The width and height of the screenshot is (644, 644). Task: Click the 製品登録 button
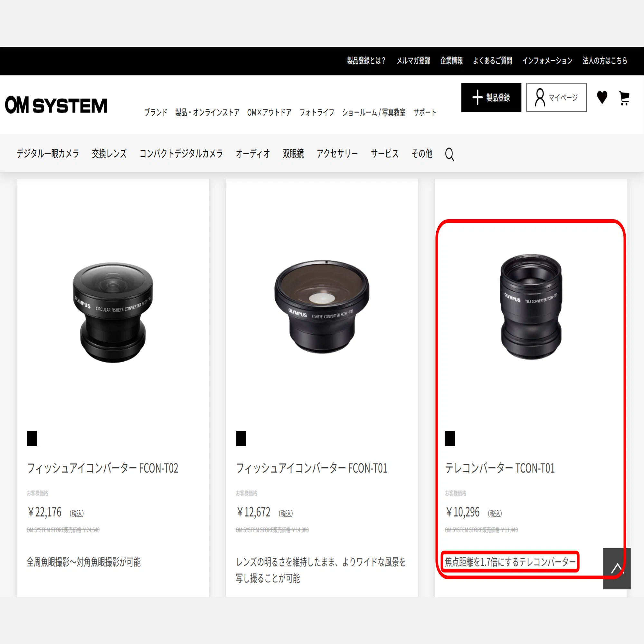click(491, 97)
